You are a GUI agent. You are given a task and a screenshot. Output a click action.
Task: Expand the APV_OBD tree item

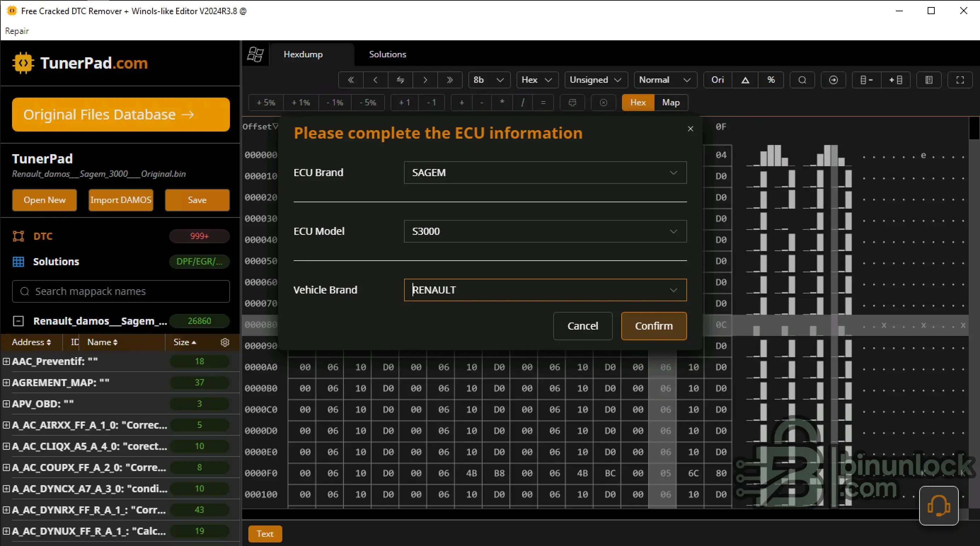[x=6, y=404]
